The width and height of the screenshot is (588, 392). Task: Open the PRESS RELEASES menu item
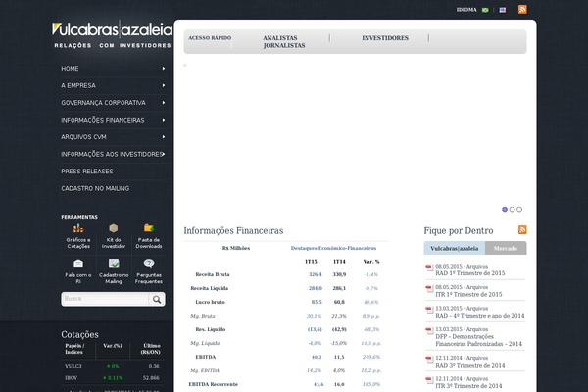(x=87, y=171)
